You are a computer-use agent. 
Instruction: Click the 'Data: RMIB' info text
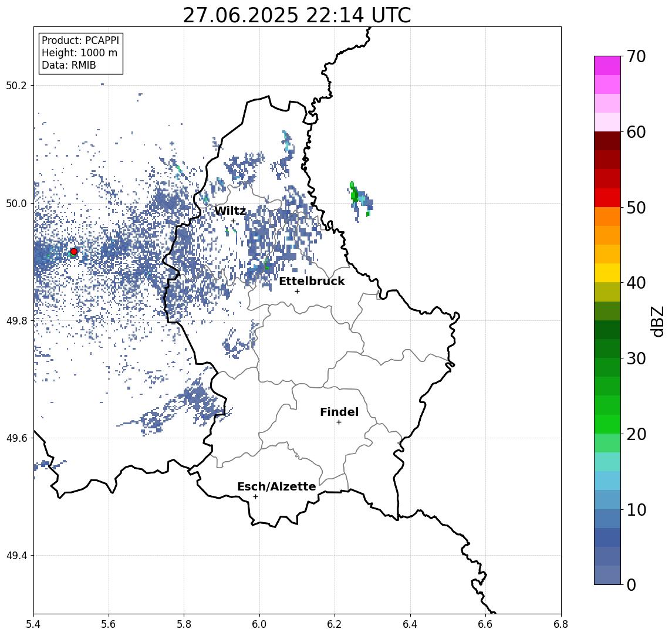(69, 65)
